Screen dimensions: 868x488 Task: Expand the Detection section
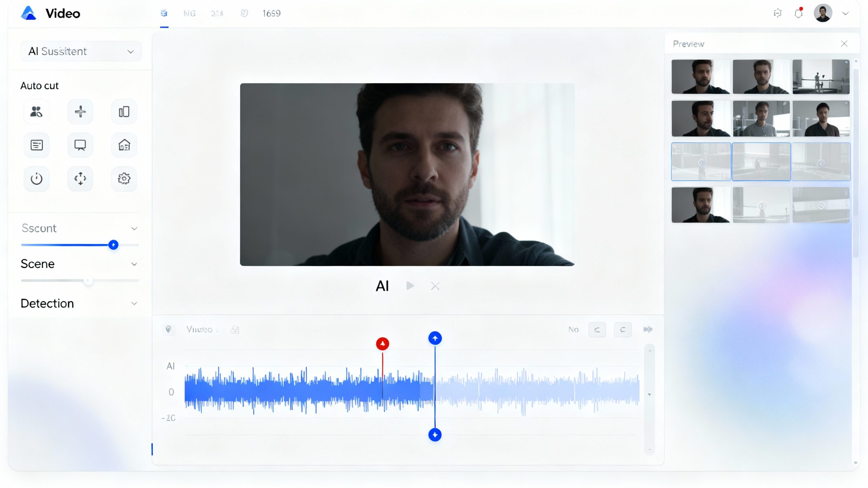(x=134, y=303)
